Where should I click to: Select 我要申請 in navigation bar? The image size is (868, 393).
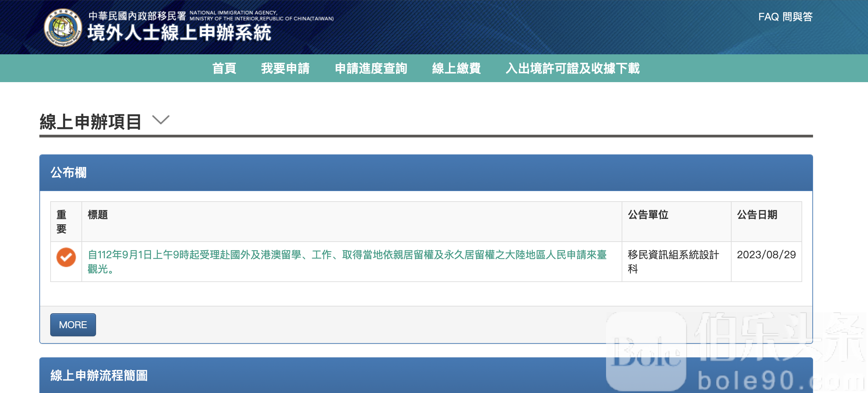[285, 68]
